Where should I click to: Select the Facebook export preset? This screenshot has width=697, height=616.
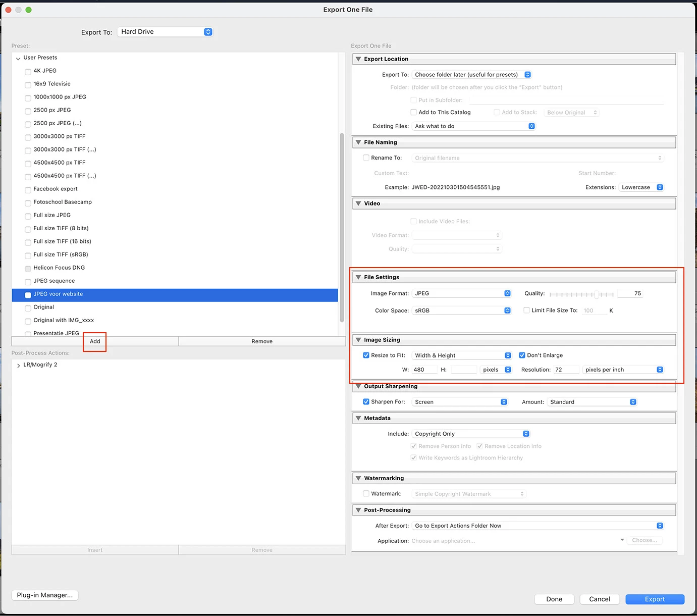pyautogui.click(x=56, y=189)
